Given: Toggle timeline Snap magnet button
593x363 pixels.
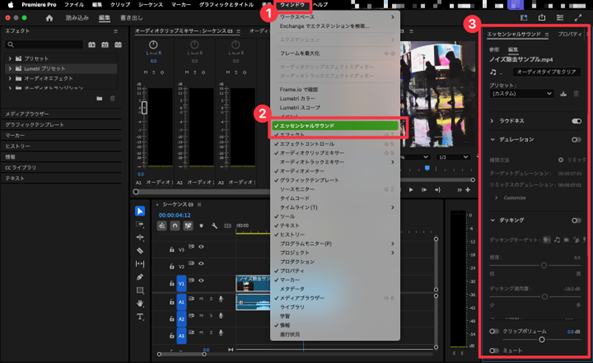Looking at the screenshot, I should tap(175, 226).
